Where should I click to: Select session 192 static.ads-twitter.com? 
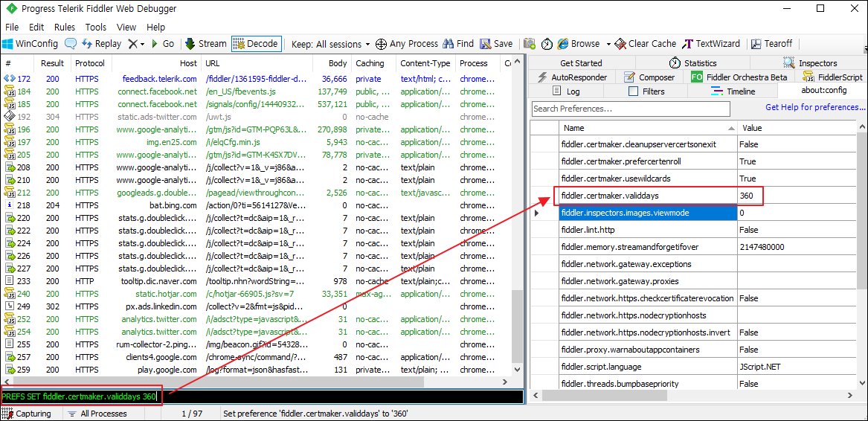point(257,117)
